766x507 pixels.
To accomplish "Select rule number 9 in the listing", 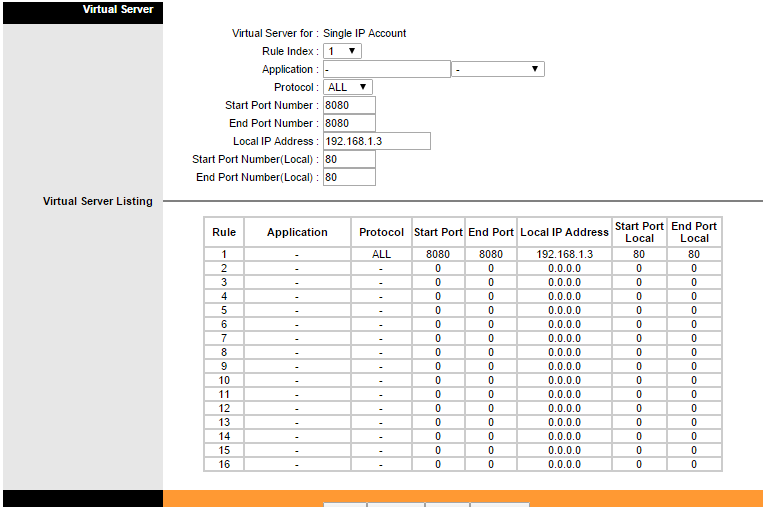I will click(224, 366).
